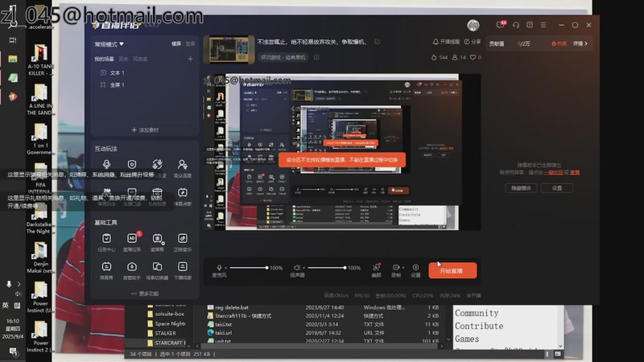Click the 热度 popularity label
644x362 pixels.
[x=559, y=43]
